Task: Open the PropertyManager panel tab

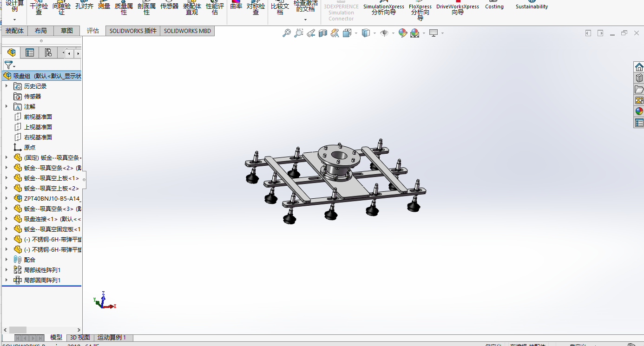Action: 30,52
